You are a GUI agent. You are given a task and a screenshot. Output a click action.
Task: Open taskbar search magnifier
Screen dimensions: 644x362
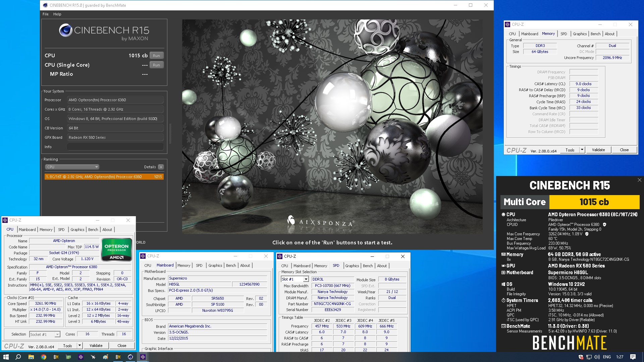click(x=18, y=357)
